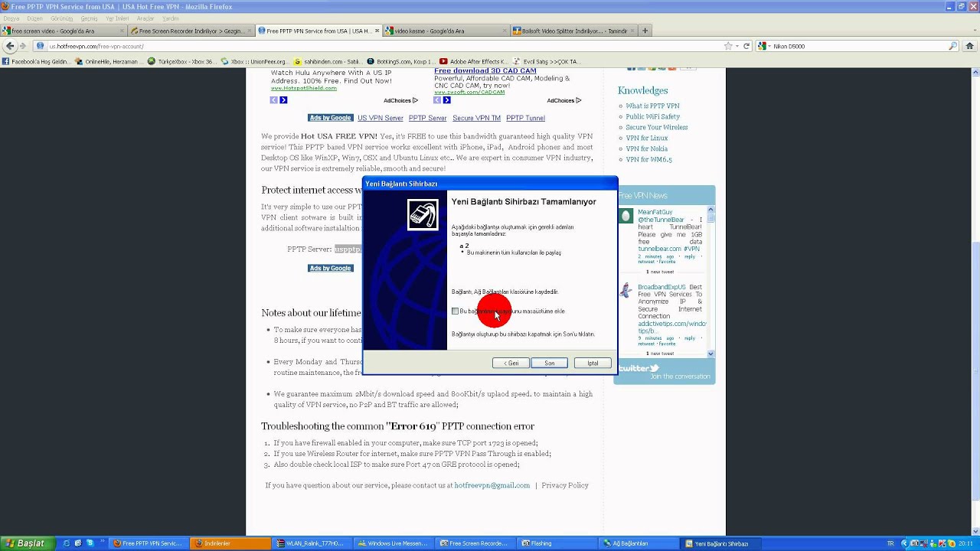Image resolution: width=980 pixels, height=551 pixels.
Task: Open Firefox home page button
Action: coord(969,46)
